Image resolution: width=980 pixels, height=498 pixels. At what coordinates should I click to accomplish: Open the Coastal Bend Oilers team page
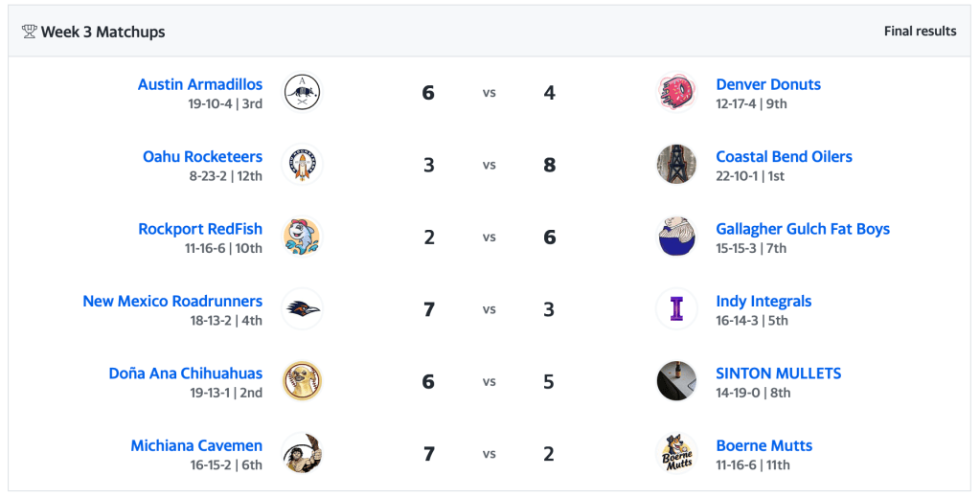(x=784, y=157)
